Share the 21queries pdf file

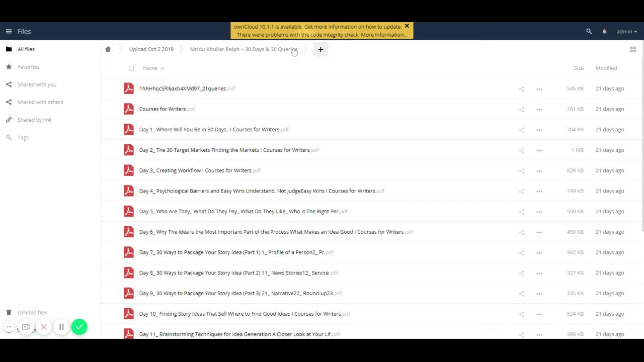coord(521,89)
